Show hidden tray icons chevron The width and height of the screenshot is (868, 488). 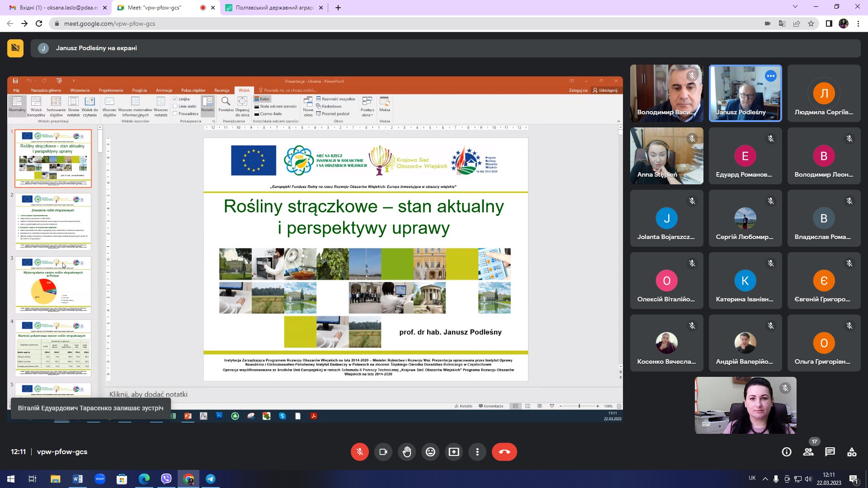pyautogui.click(x=765, y=479)
